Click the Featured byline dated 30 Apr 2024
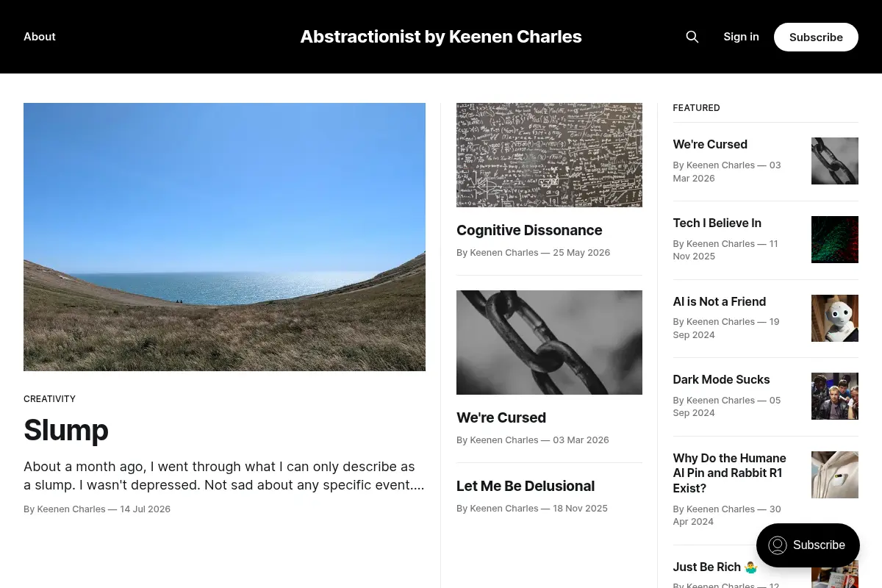The height and width of the screenshot is (588, 882). tap(726, 515)
